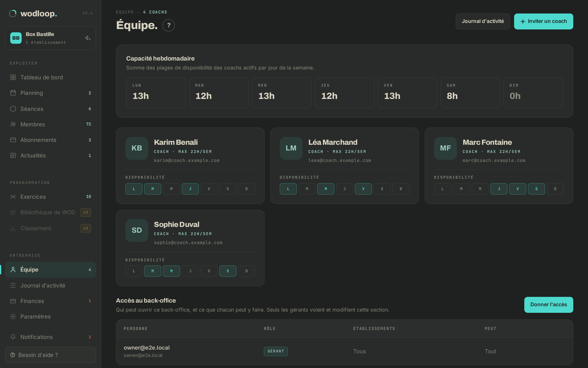Open the Membres page
Image resolution: width=588 pixels, height=368 pixels.
(50, 124)
